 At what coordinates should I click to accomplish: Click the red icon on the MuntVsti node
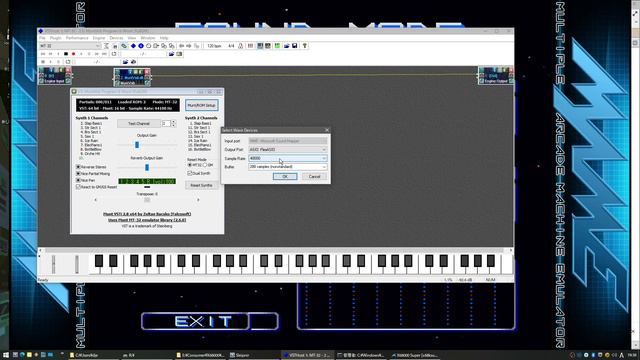click(147, 72)
